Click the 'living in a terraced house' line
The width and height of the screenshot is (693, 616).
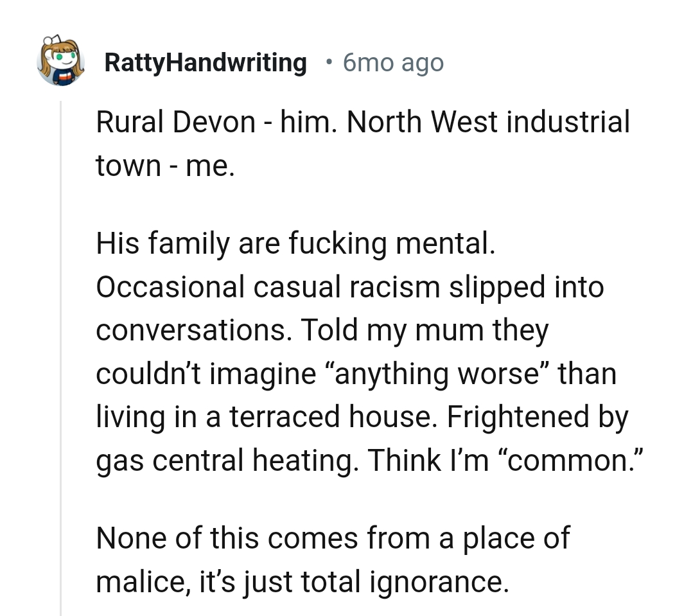coord(267,416)
